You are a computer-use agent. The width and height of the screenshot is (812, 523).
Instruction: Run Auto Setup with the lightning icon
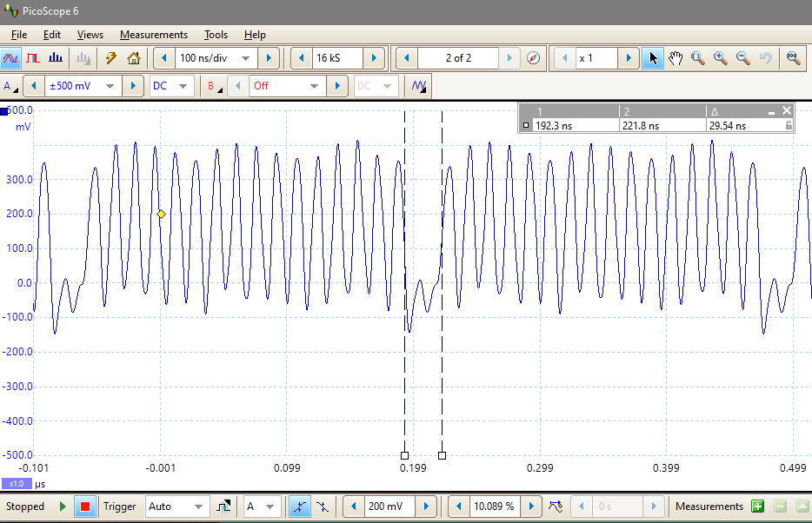click(x=110, y=58)
